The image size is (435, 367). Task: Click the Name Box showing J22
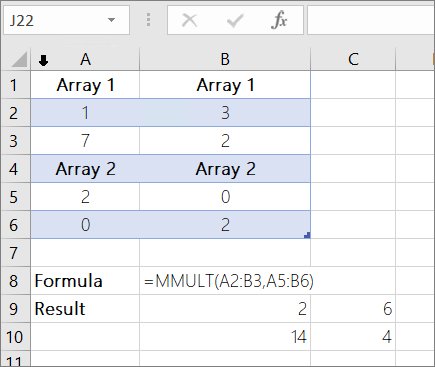(66, 20)
